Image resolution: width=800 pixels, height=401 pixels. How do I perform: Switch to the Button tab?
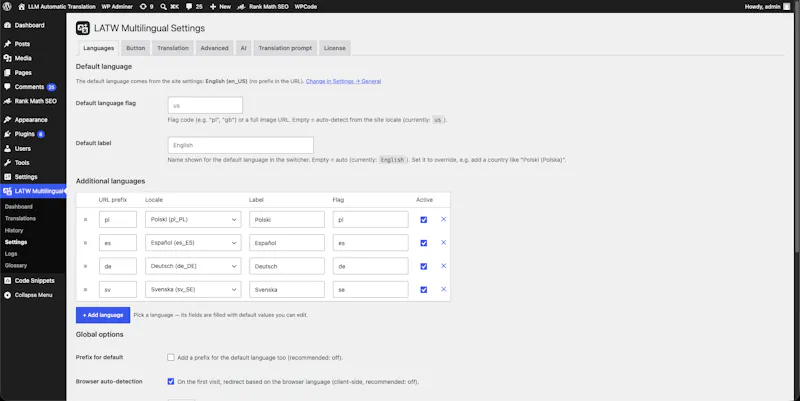point(136,48)
